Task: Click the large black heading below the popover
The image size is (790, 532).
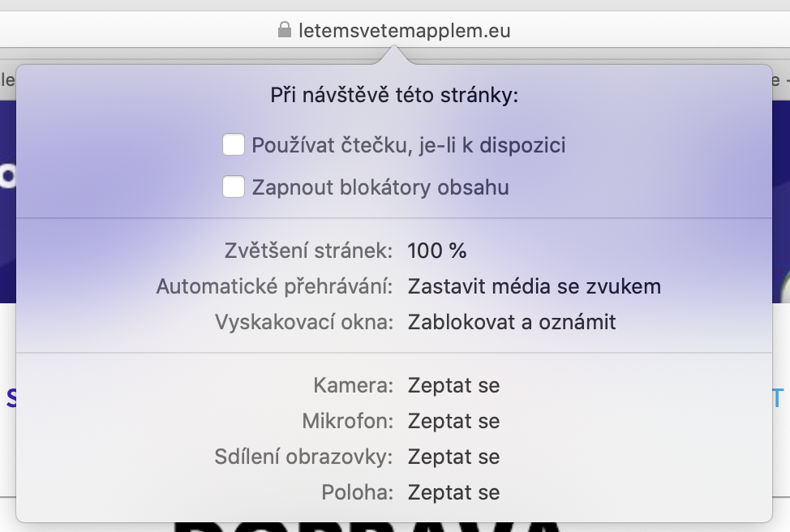Action: point(365,526)
